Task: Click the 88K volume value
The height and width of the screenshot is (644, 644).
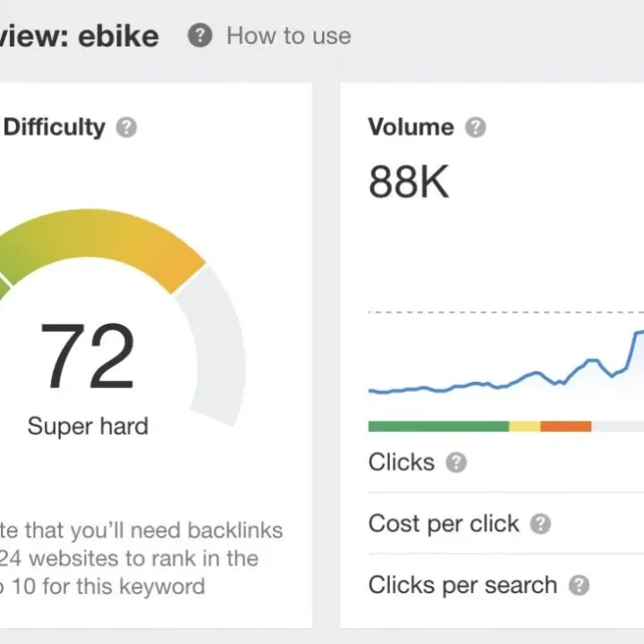Action: coord(409,182)
